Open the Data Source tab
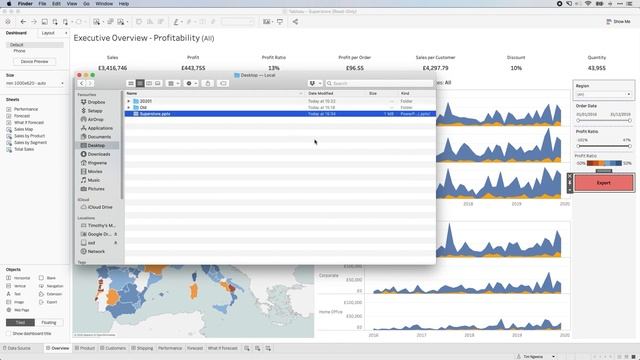Image resolution: width=640 pixels, height=360 pixels. click(x=17, y=348)
